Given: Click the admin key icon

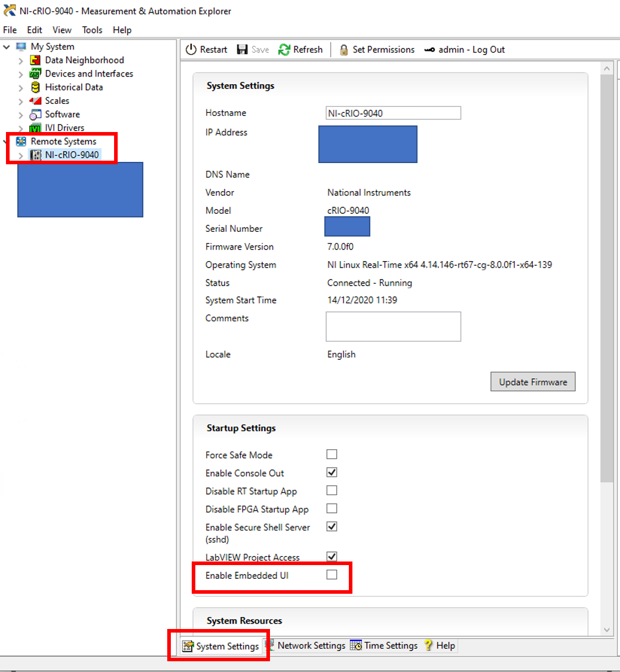Looking at the screenshot, I should click(x=429, y=50).
